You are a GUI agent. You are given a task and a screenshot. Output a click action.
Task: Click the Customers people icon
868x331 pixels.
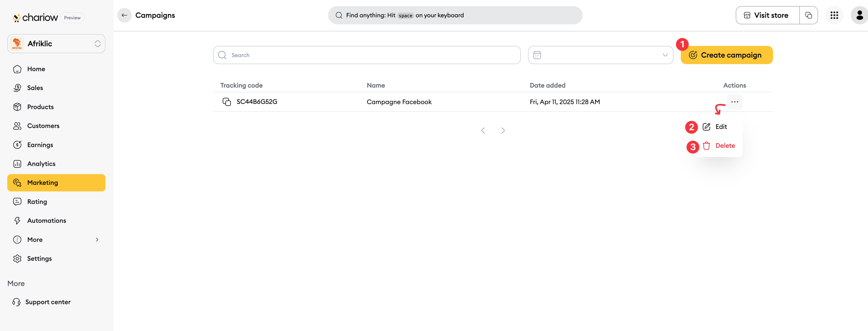tap(17, 126)
